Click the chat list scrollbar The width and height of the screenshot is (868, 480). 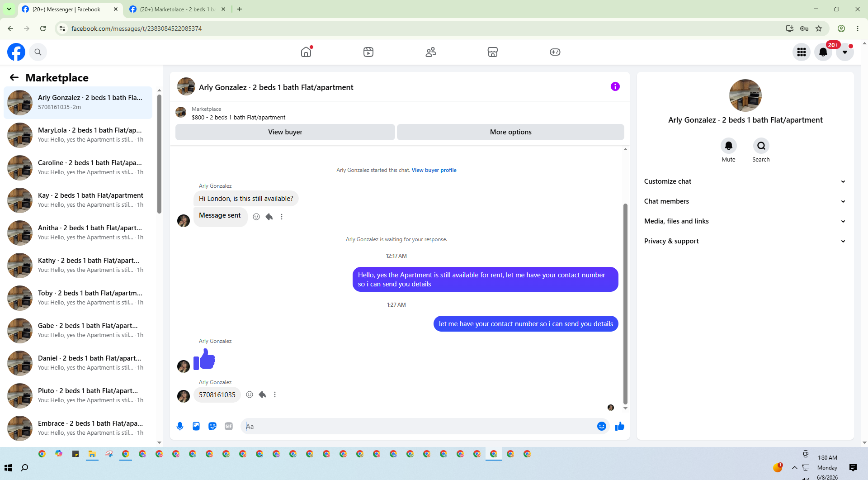(x=159, y=153)
